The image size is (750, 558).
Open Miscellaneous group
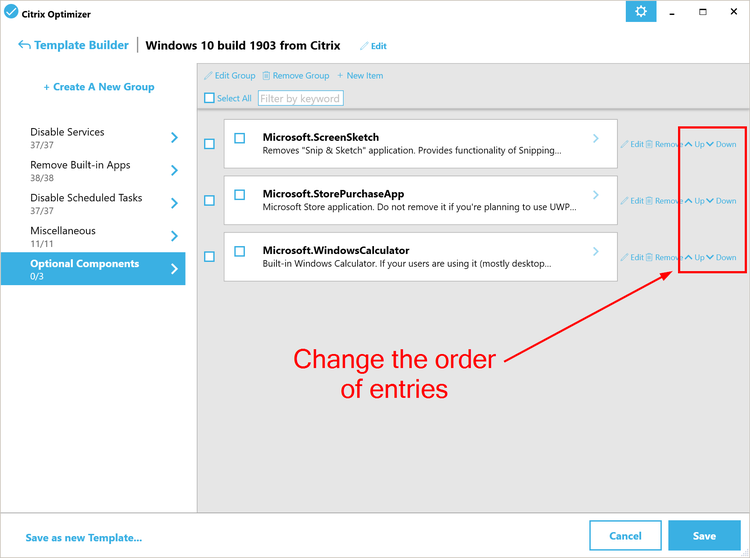(x=93, y=237)
